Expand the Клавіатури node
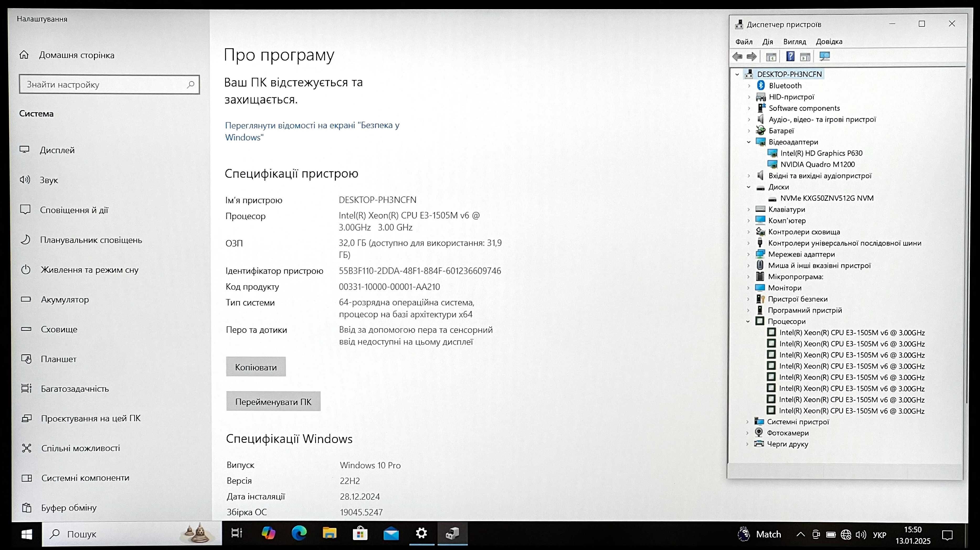The image size is (980, 550). pos(748,209)
